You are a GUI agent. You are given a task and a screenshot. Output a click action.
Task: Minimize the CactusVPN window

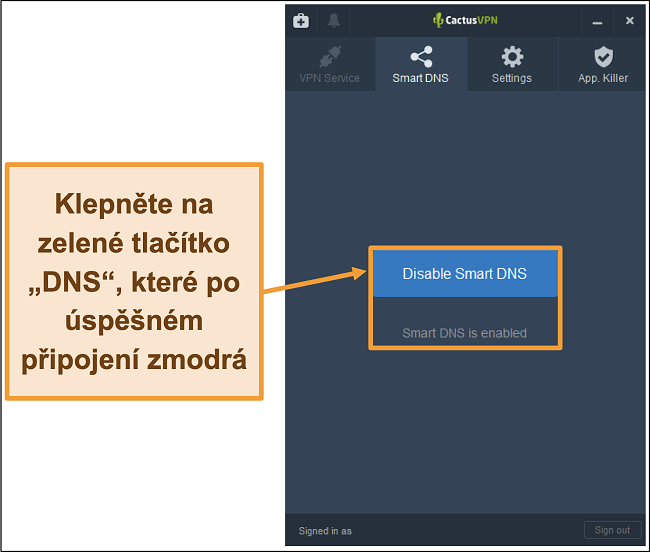pos(597,21)
